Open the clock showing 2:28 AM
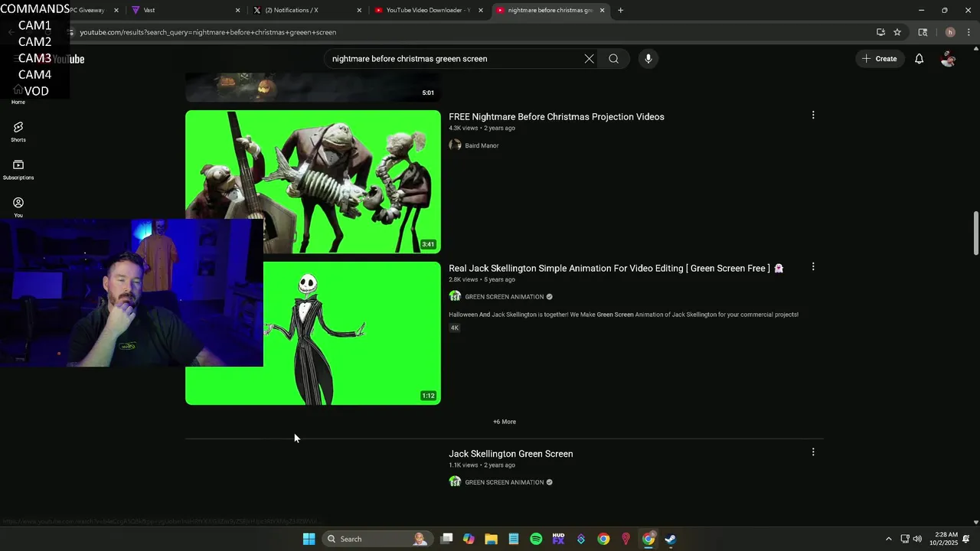 pyautogui.click(x=943, y=539)
